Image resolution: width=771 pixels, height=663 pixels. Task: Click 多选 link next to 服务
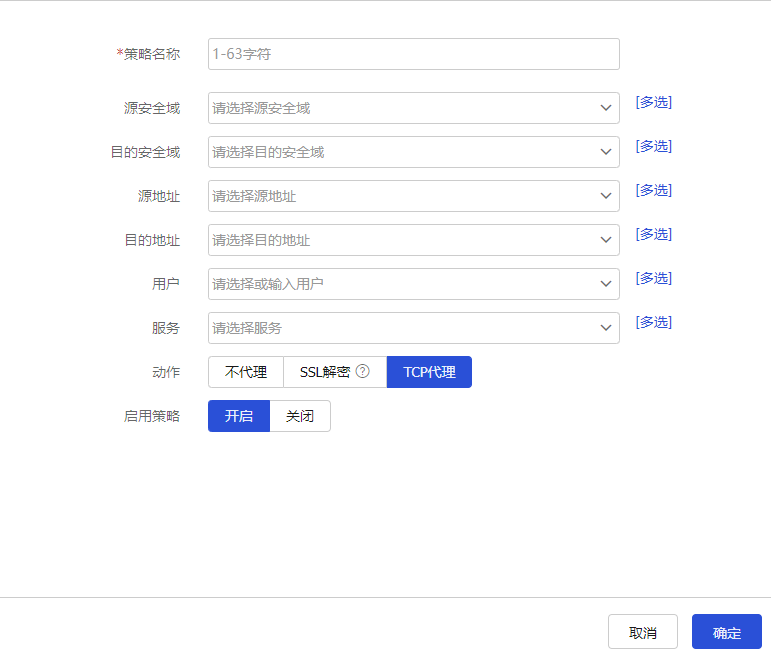[x=653, y=322]
